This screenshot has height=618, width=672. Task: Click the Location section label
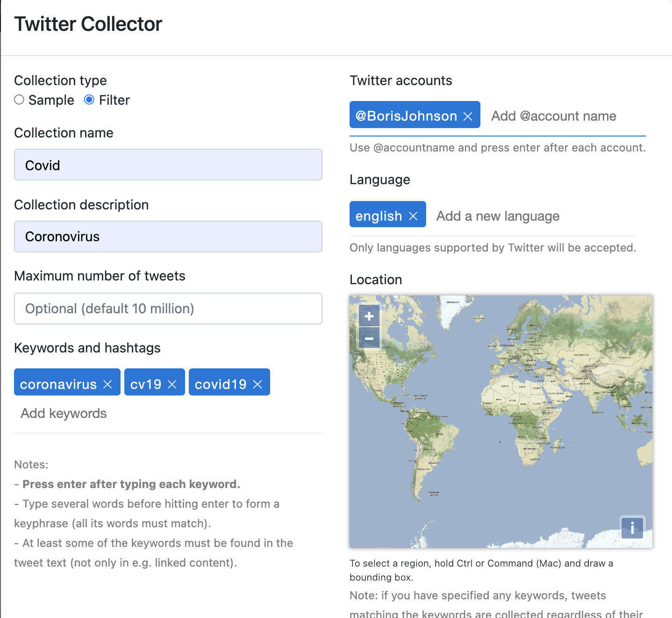[x=376, y=280]
